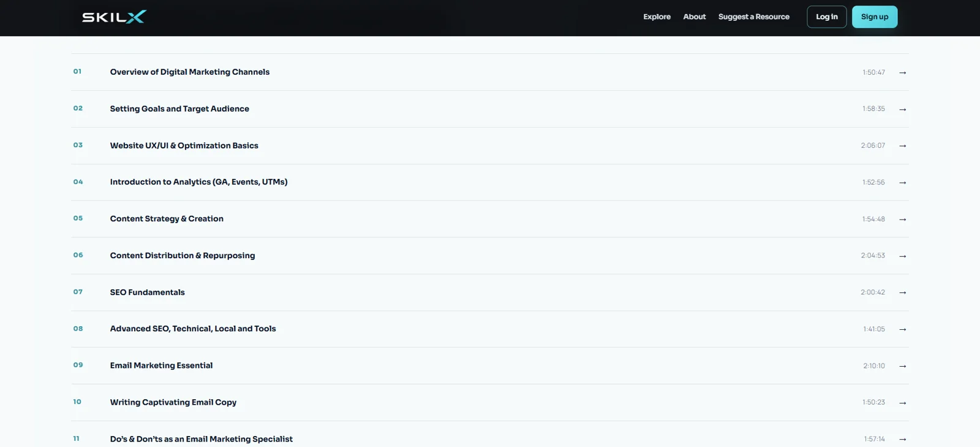980x447 pixels.
Task: Open Advanced SEO, Technical, Local and Tools
Action: 193,329
